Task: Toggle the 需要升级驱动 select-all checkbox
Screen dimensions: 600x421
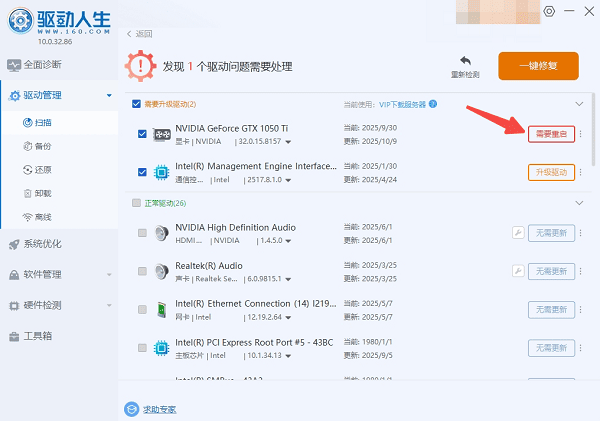Action: click(137, 103)
